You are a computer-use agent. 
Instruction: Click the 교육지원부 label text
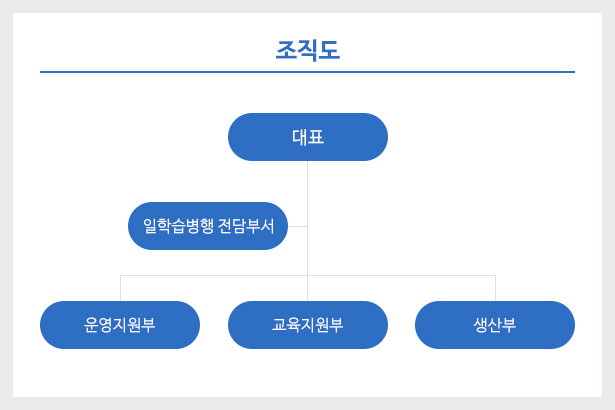308,325
